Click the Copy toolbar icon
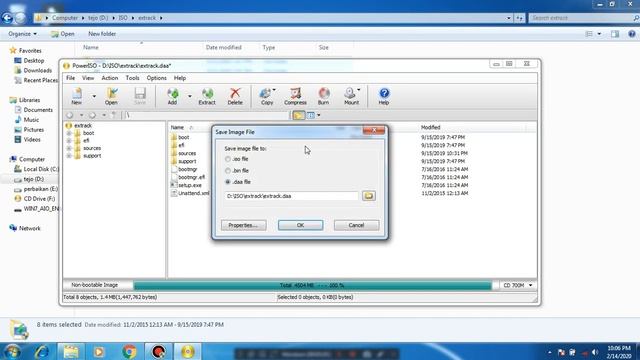 pos(267,96)
